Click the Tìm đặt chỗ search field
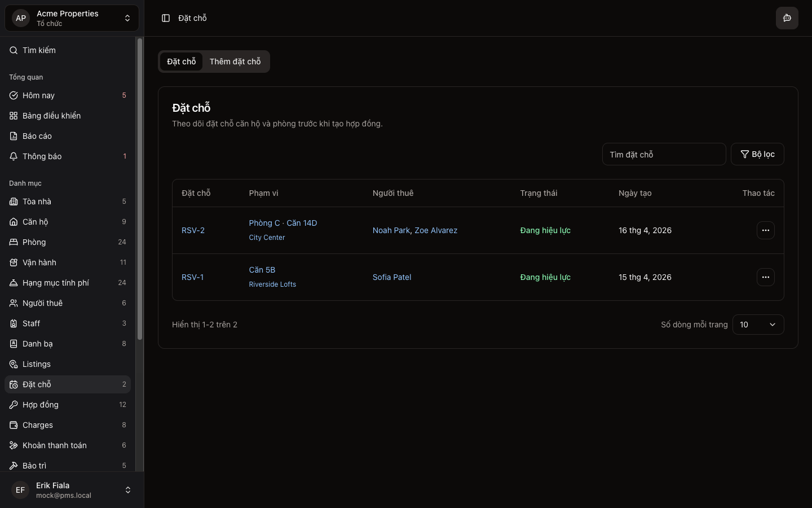Viewport: 812px width, 508px height. 664,154
